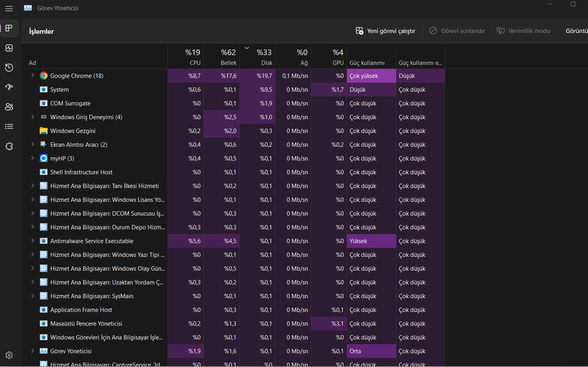This screenshot has height=367, width=588.
Task: Switch to the Details list page
Action: point(9,126)
